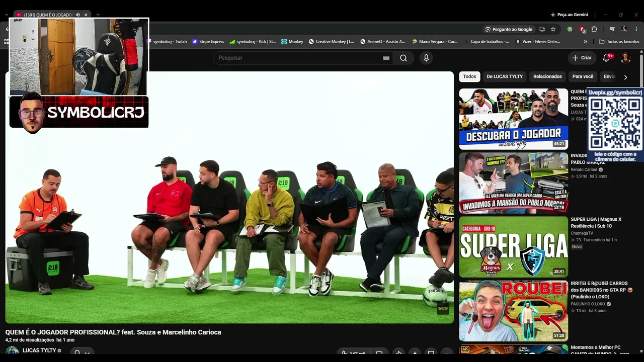
Task: Open the LUCAS TYLTY channel name below video
Action: pos(39,350)
